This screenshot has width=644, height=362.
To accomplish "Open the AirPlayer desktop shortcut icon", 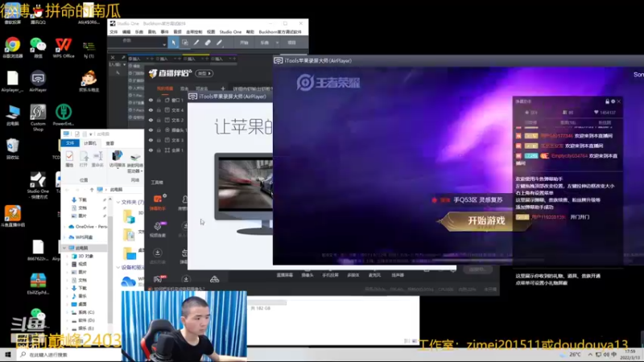I will pyautogui.click(x=38, y=81).
